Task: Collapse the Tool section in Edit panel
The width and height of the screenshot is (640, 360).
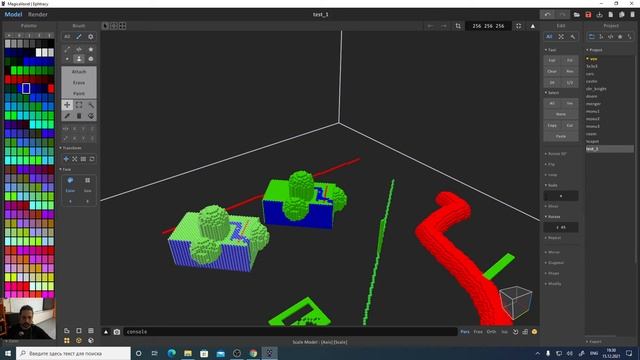Action: 551,50
